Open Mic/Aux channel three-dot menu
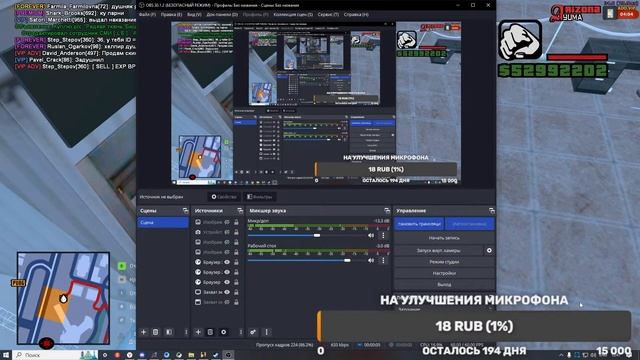 (383, 235)
